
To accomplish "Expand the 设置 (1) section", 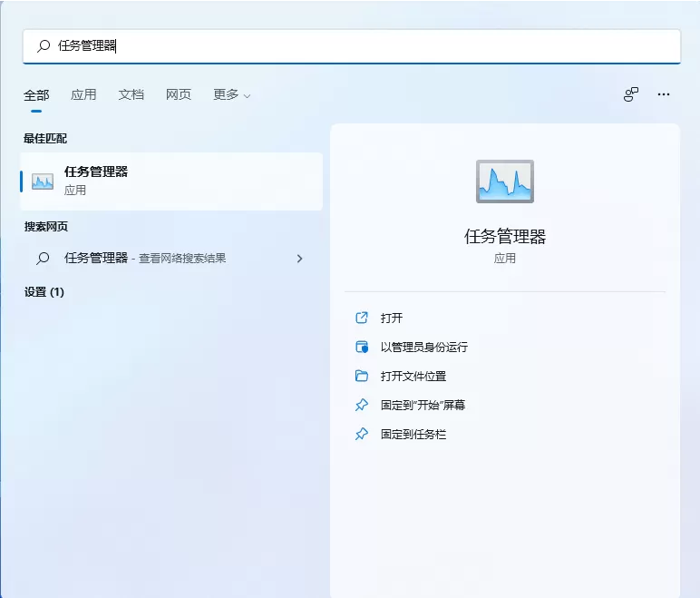I will coord(44,292).
